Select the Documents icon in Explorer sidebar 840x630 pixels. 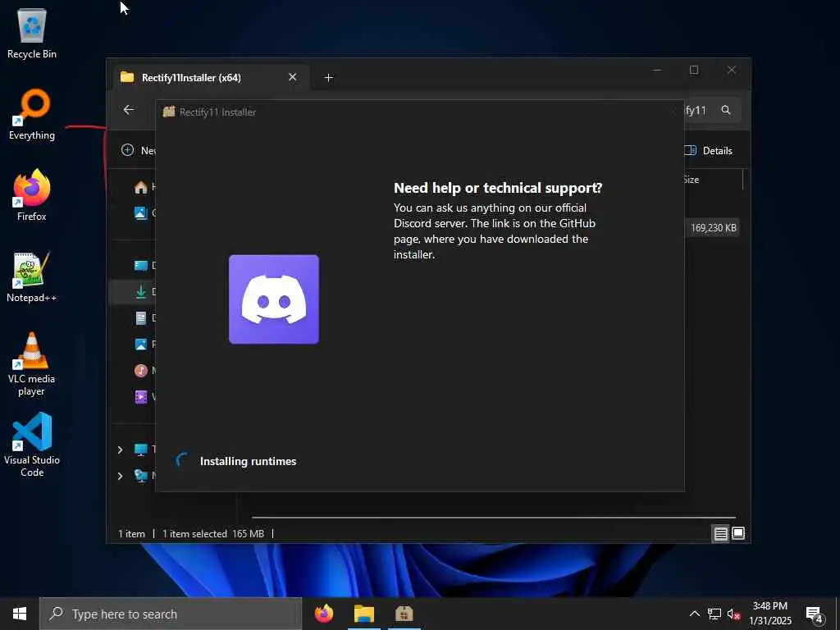pos(141,318)
